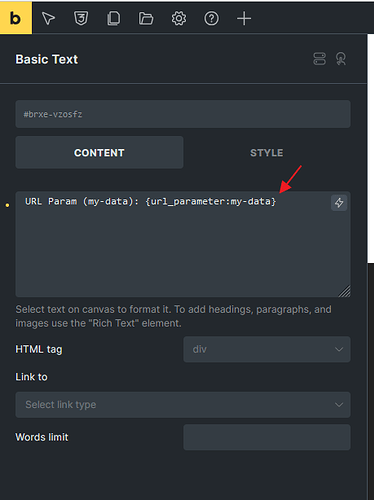Open the HTML tag dropdown

point(267,349)
